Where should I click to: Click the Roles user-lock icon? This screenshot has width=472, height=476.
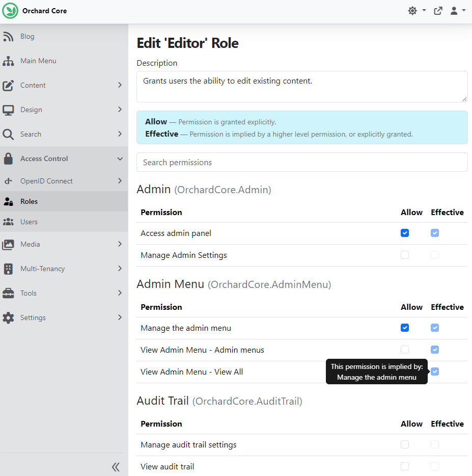point(8,201)
